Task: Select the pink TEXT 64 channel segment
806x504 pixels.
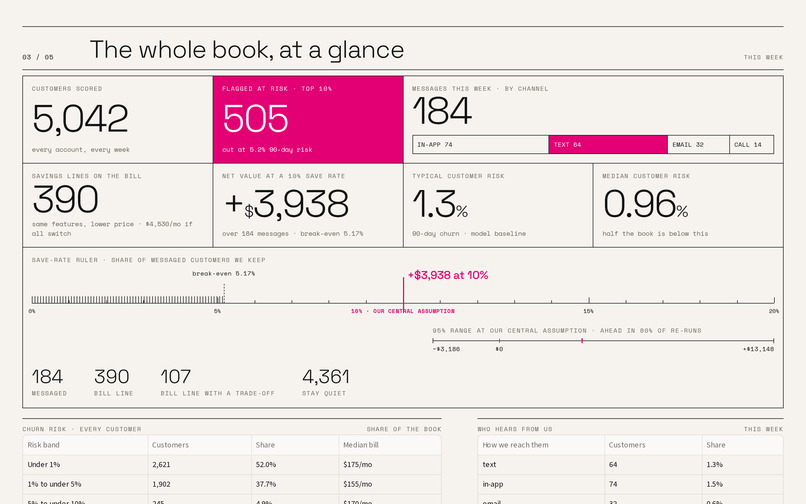Action: pyautogui.click(x=608, y=145)
